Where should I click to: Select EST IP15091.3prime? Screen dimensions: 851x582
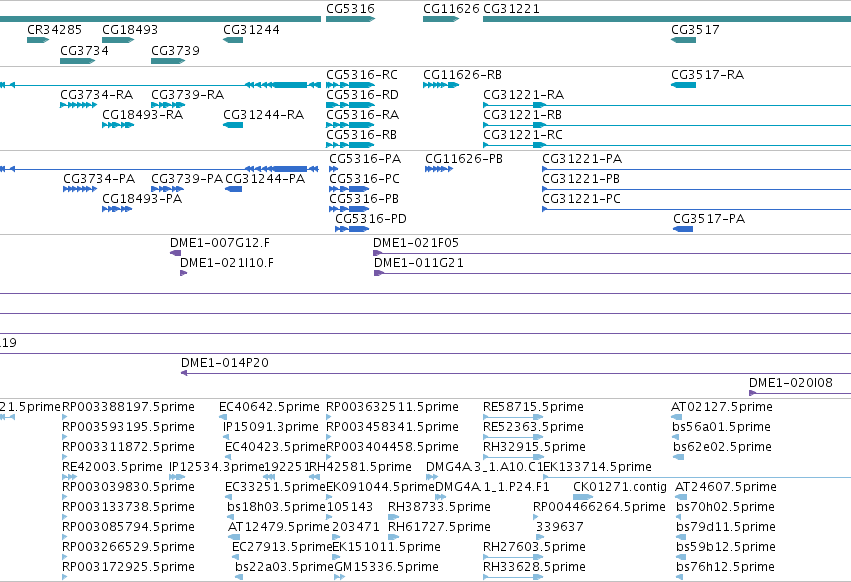coord(270,427)
